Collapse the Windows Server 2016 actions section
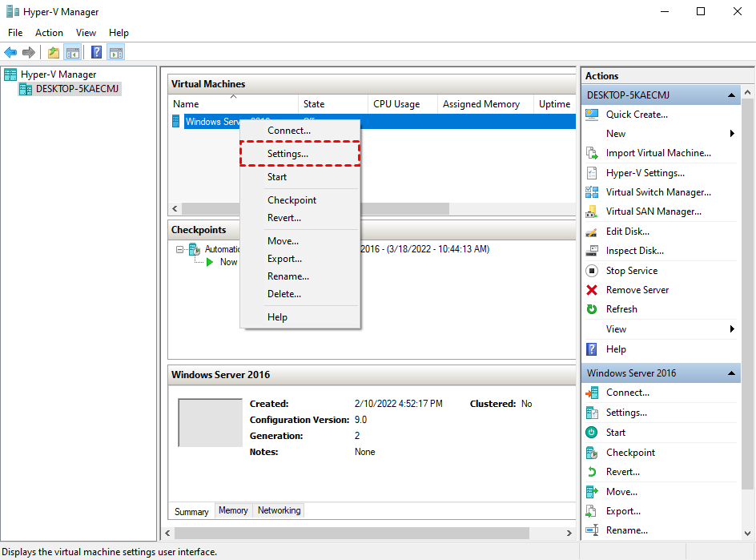 point(731,373)
